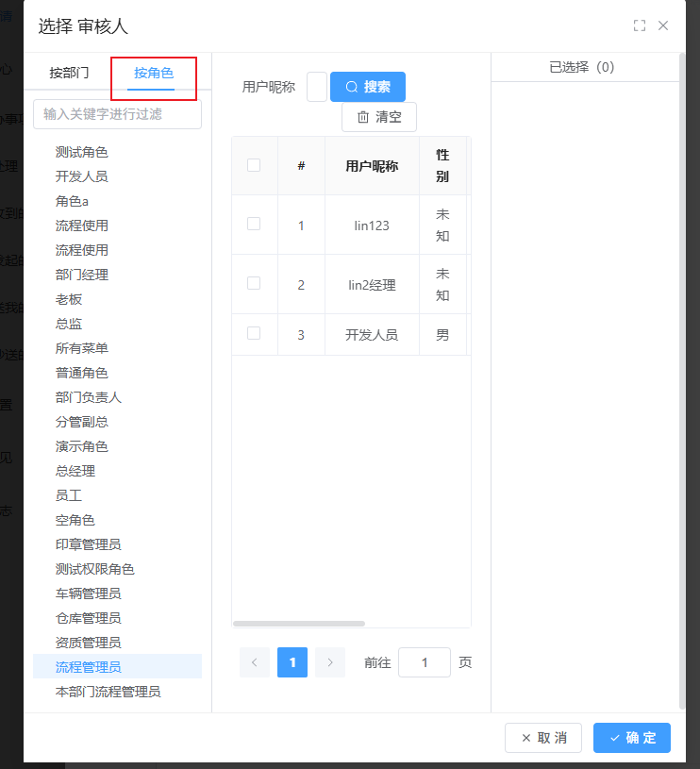
Task: Click the 清空 clear button
Action: click(379, 117)
